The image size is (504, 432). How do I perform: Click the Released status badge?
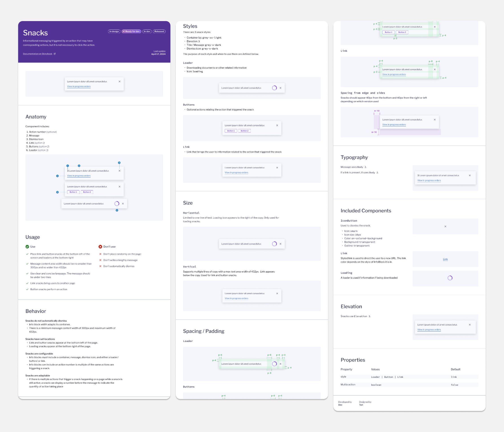(x=159, y=31)
